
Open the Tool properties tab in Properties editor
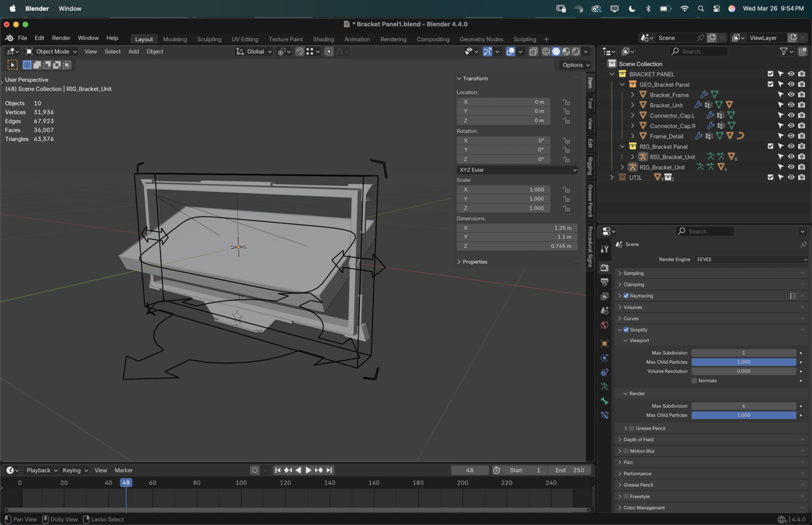[x=604, y=249]
